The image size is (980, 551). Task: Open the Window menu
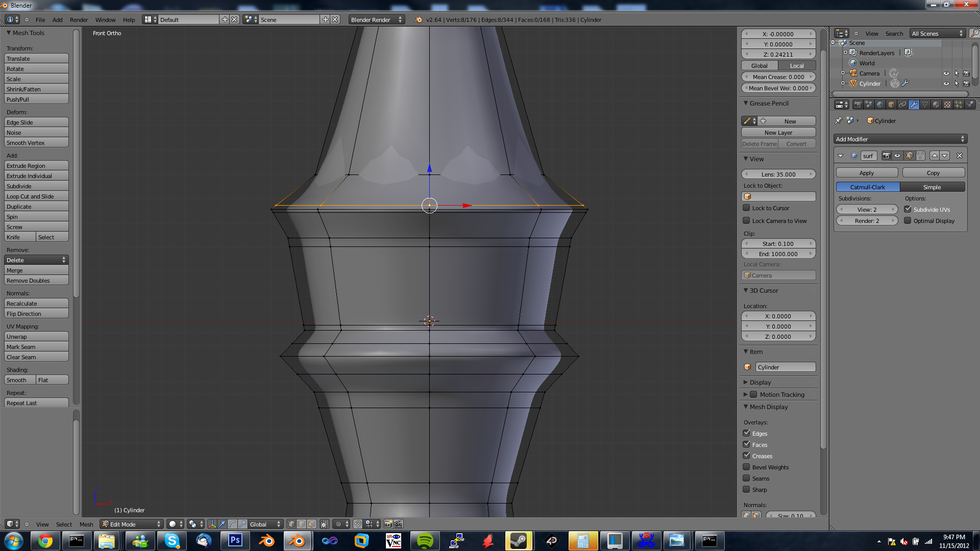tap(105, 19)
